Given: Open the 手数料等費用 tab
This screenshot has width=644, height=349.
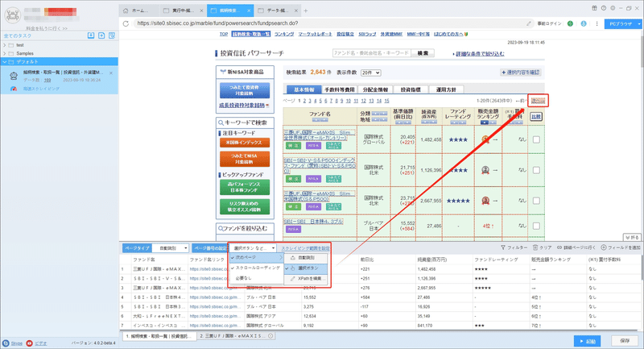Looking at the screenshot, I should click(339, 89).
